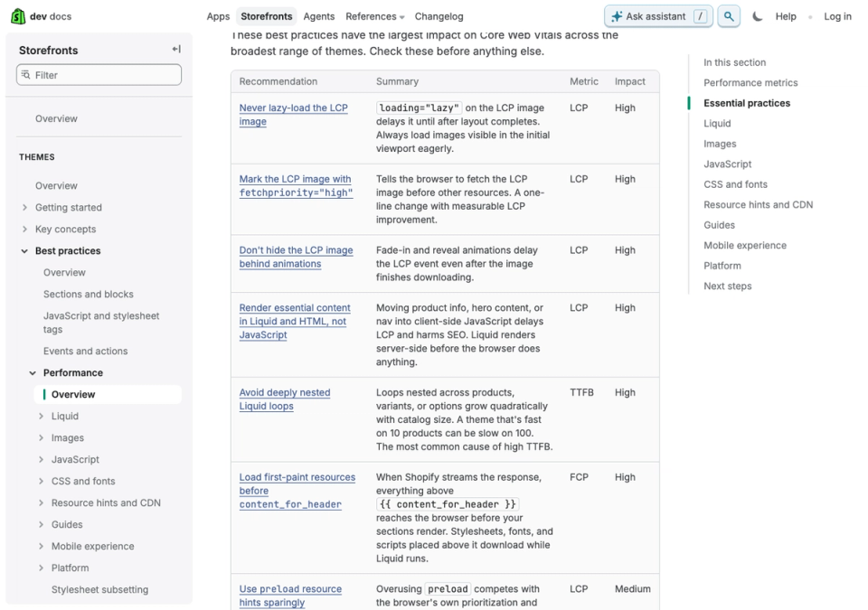868x610 pixels.
Task: Open Render essential content in Liquid link
Action: click(x=295, y=321)
